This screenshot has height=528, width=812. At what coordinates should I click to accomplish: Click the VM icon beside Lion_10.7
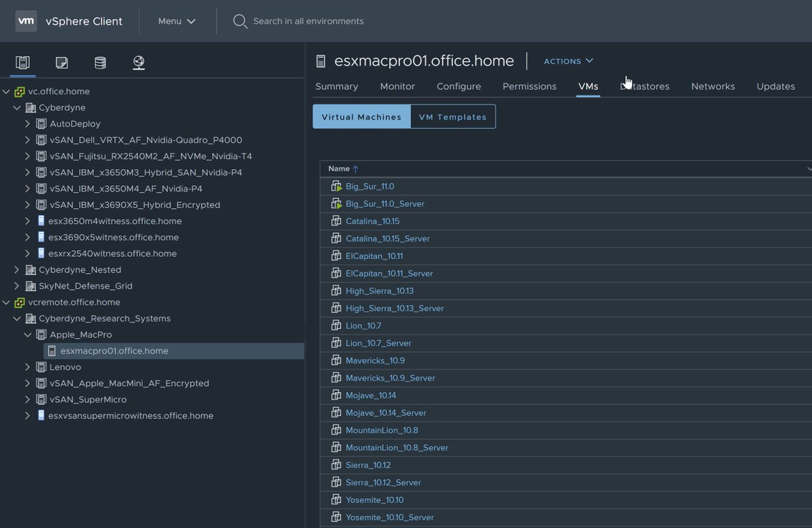[336, 326]
